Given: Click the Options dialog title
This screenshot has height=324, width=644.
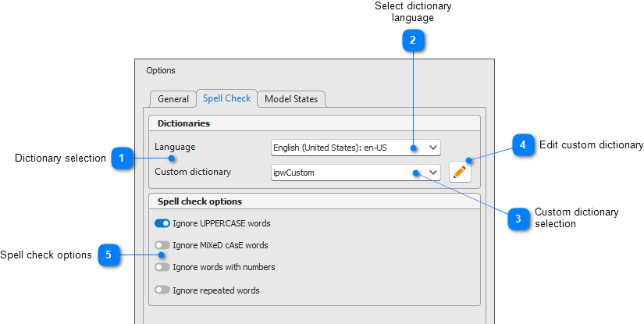Looking at the screenshot, I should click(161, 70).
